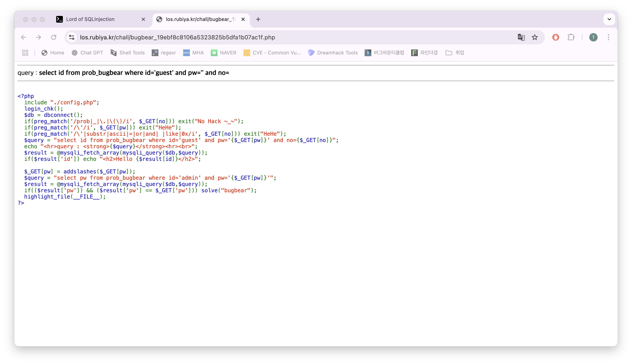Expand the tab search chevron
Image resolution: width=632 pixels, height=364 pixels.
(609, 19)
